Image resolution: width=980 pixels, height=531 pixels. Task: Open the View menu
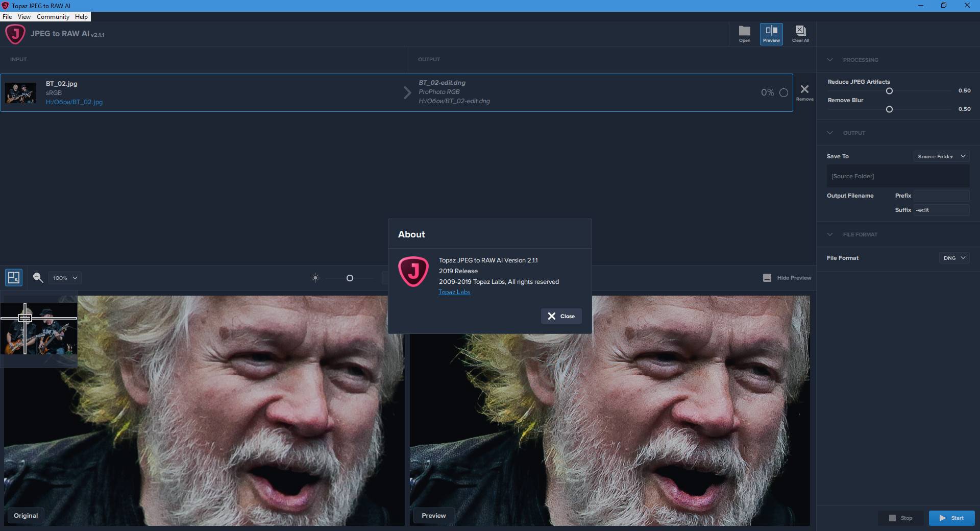[24, 17]
